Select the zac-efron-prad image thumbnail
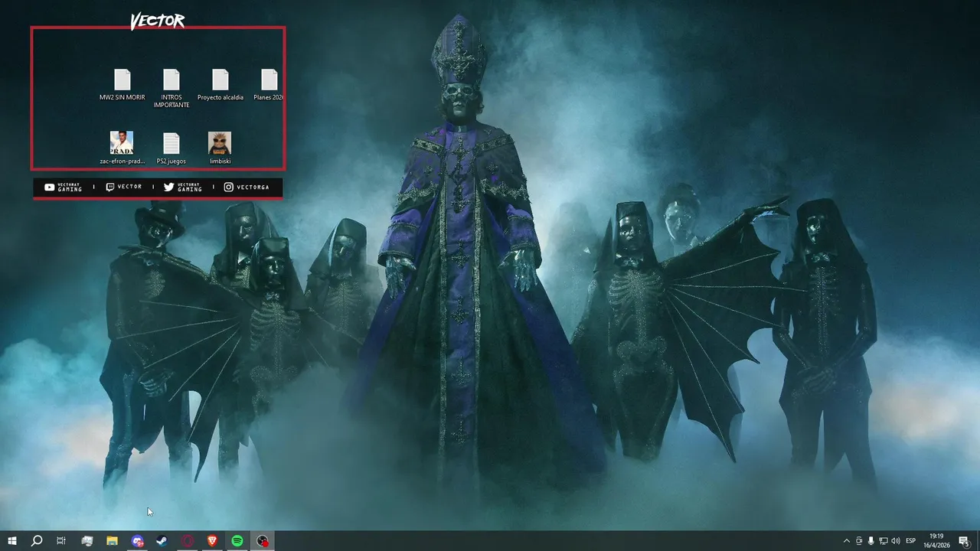Image resolution: width=980 pixels, height=551 pixels. 122,143
